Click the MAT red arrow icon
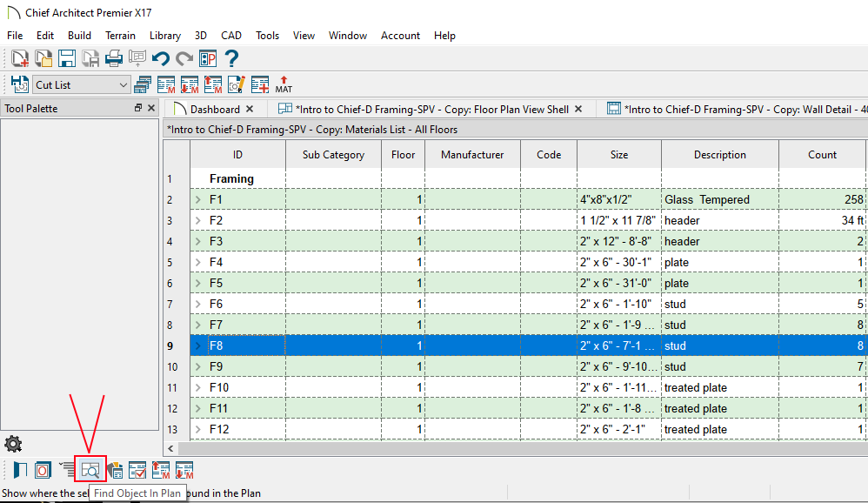Image resolution: width=868 pixels, height=503 pixels. (284, 84)
